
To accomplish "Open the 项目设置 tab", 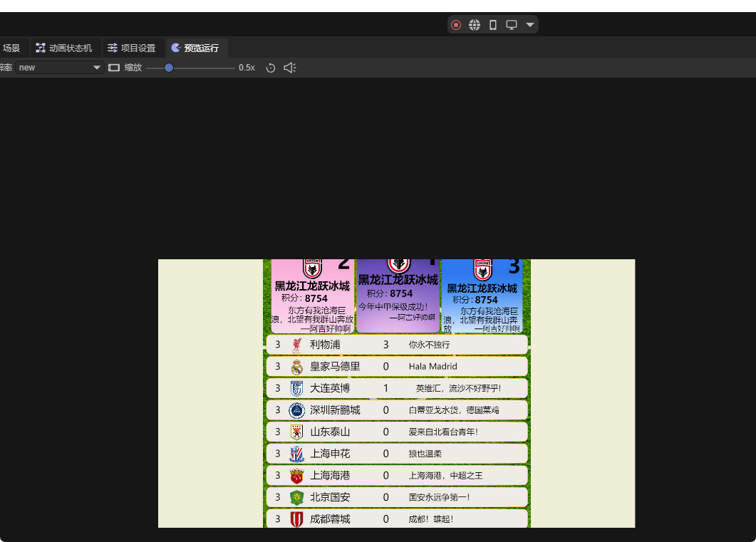I will [x=132, y=48].
